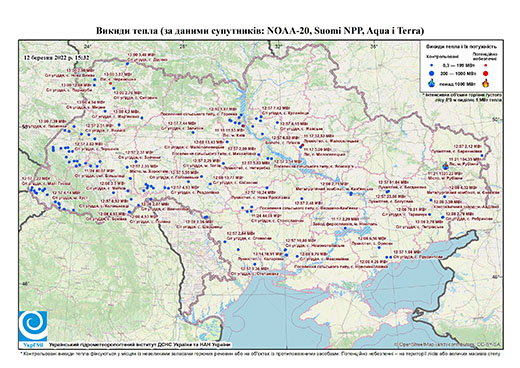This screenshot has height=368, width=520.
Task: Select the Rubizhne flame marker on map
Action: 445,165
